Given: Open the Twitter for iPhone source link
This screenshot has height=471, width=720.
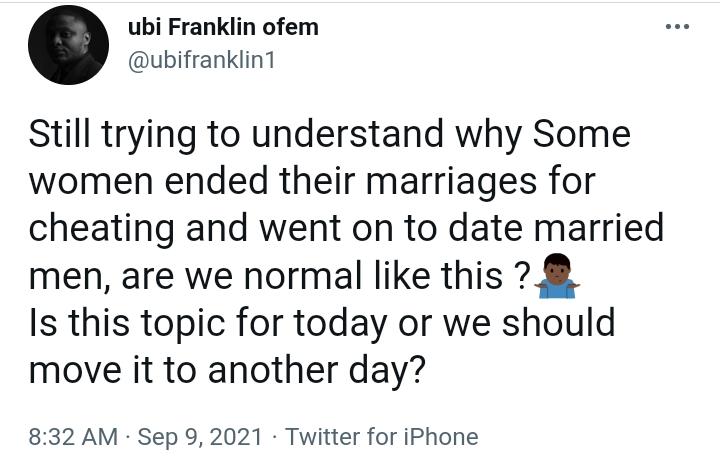Looking at the screenshot, I should coord(381,437).
